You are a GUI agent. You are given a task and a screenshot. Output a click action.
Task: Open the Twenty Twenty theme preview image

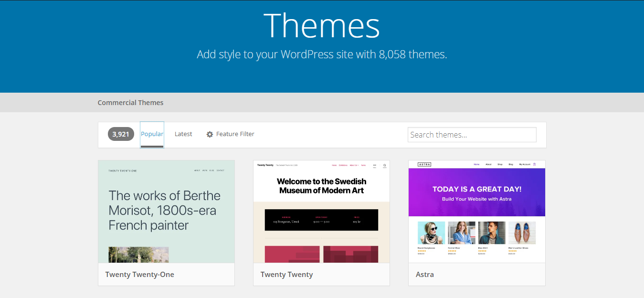[321, 212]
